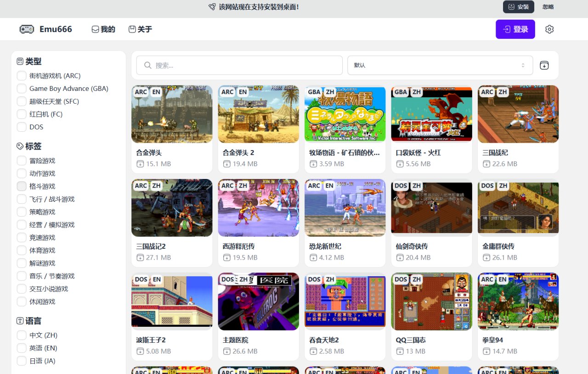Open the QQ三国志 game thumbnail
Image resolution: width=588 pixels, height=374 pixels.
coord(431,301)
